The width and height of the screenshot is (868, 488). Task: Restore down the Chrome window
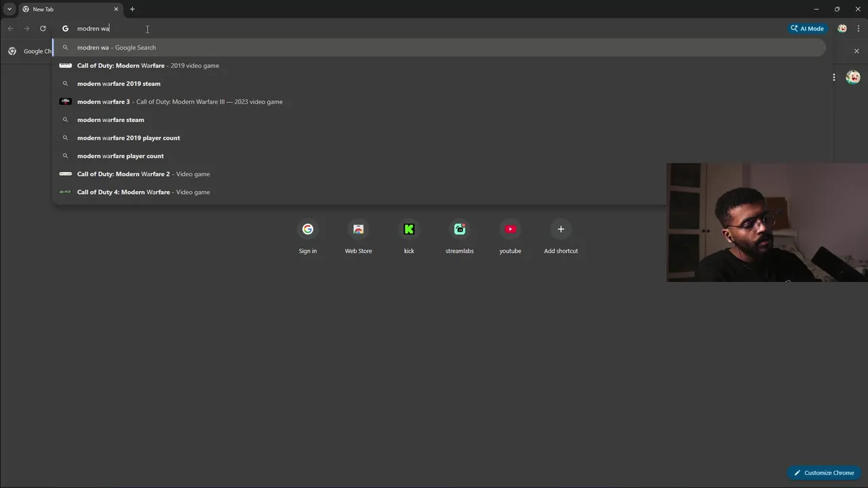(x=837, y=9)
